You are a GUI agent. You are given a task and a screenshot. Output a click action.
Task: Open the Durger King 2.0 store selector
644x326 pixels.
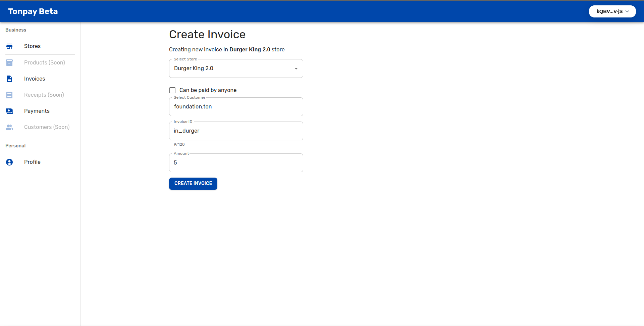[236, 68]
